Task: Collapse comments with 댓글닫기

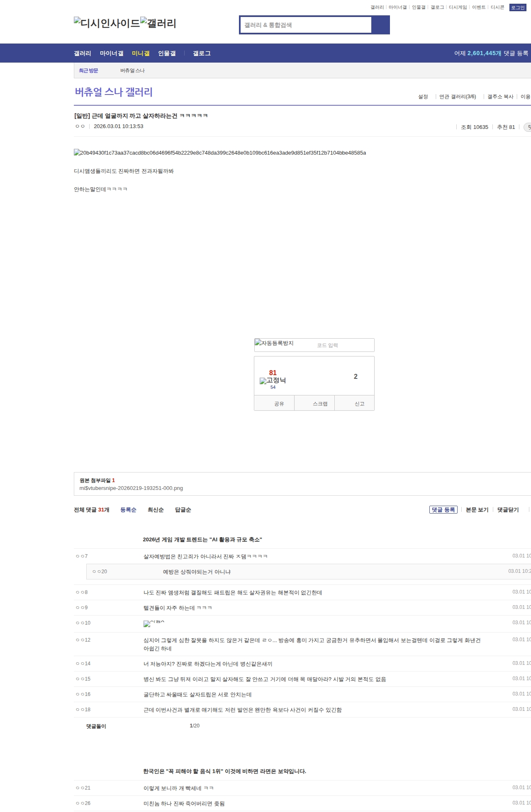Action: click(508, 510)
